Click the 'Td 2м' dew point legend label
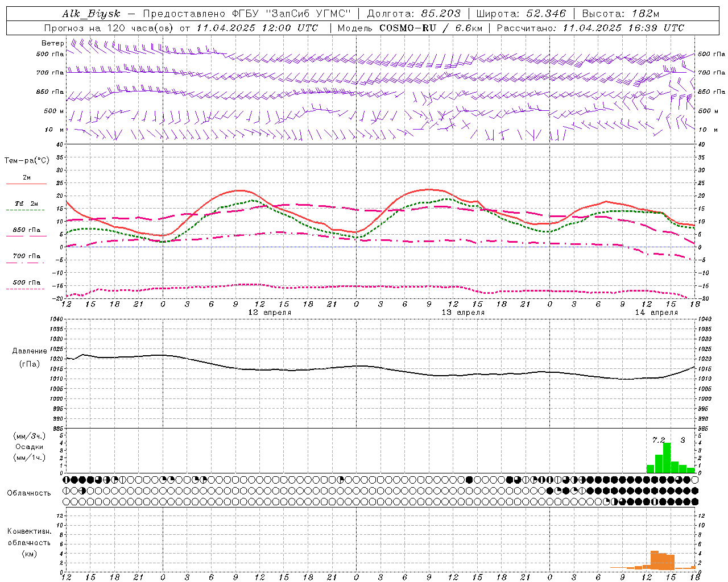Viewport: 728px width, 582px height. click(x=27, y=203)
